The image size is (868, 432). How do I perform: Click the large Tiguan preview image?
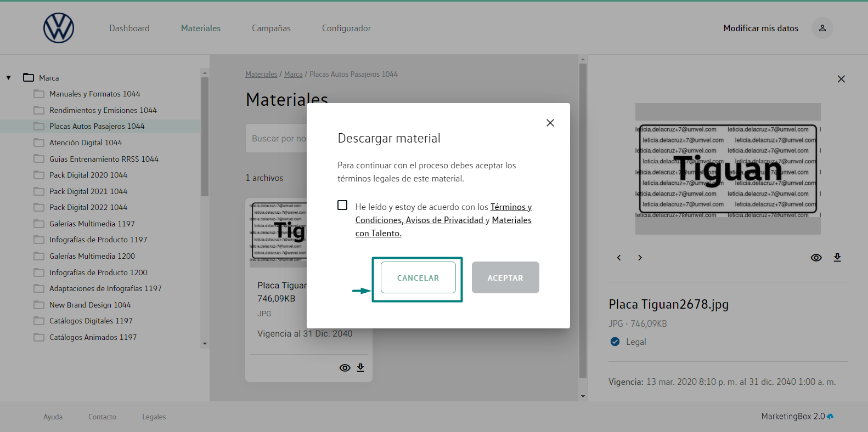(728, 169)
